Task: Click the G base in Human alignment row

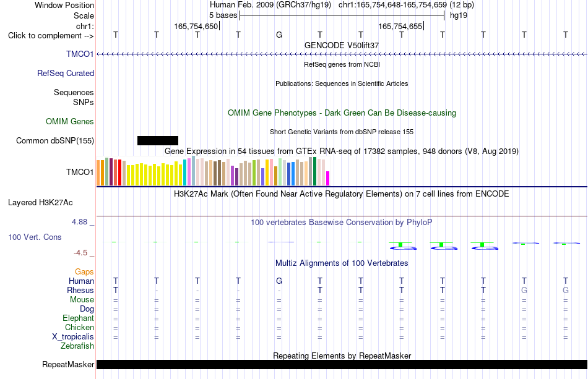Action: coord(279,281)
